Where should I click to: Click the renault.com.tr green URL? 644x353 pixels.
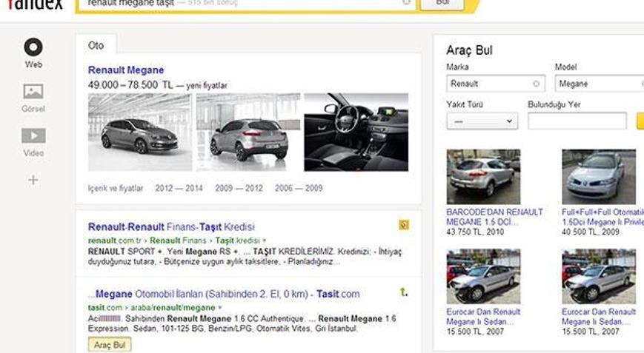click(114, 241)
